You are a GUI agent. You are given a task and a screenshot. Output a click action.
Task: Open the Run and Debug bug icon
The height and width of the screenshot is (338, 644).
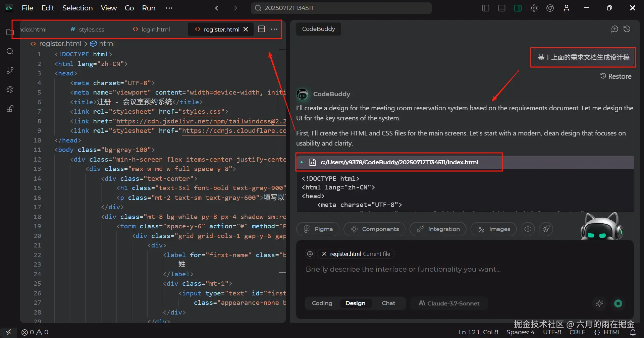10,90
